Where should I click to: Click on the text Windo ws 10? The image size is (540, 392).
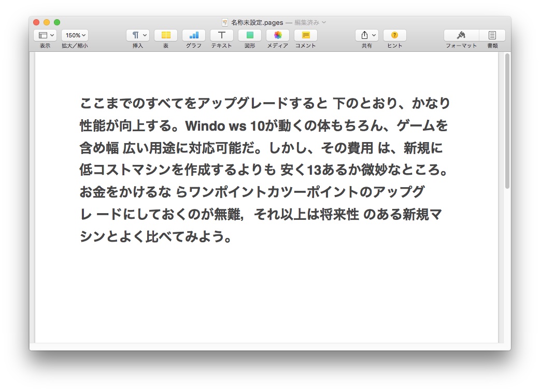(x=224, y=125)
